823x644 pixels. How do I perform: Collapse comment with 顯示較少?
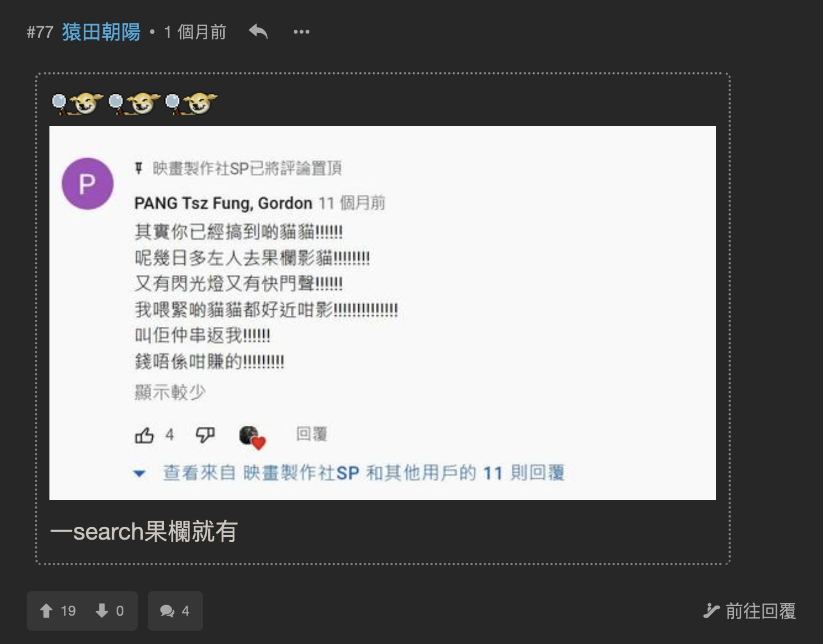point(170,392)
